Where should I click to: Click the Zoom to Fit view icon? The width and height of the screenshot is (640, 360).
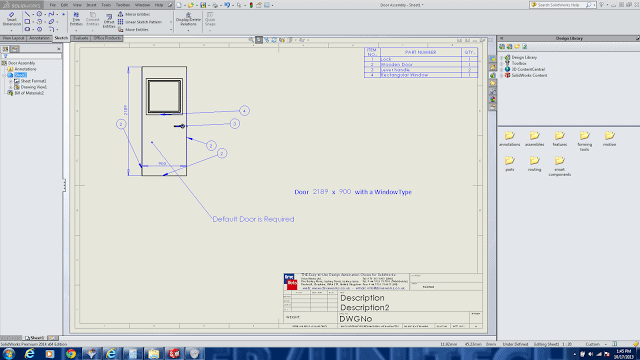pos(251,40)
